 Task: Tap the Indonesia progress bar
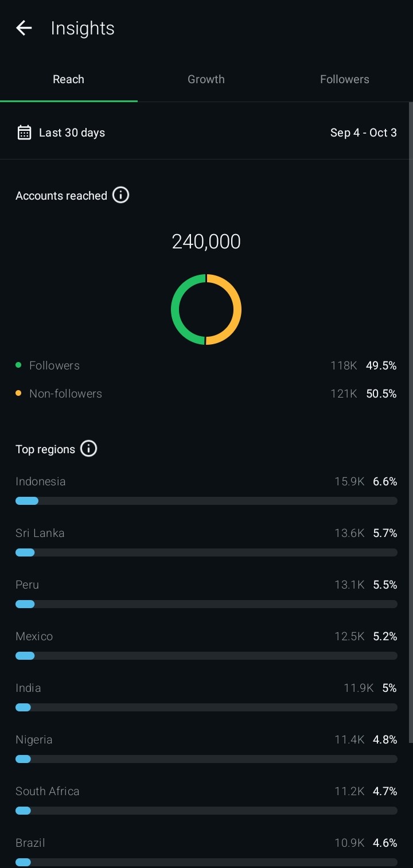tap(206, 501)
